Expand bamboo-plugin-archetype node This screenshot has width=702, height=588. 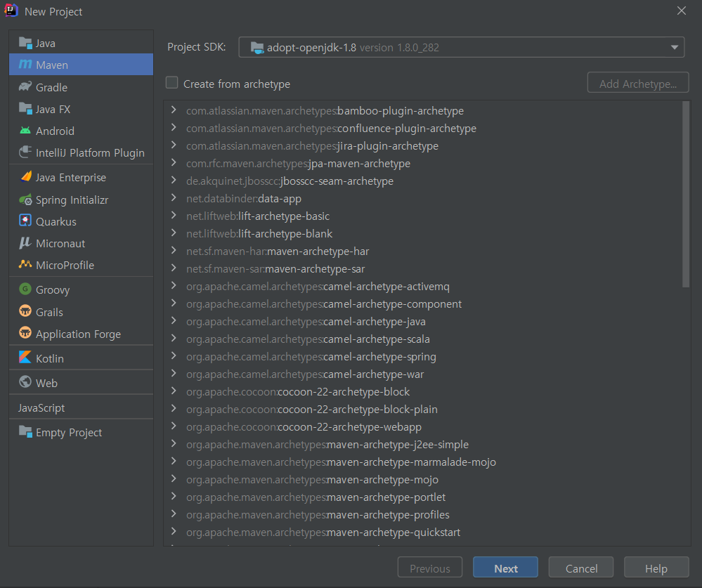click(x=174, y=110)
